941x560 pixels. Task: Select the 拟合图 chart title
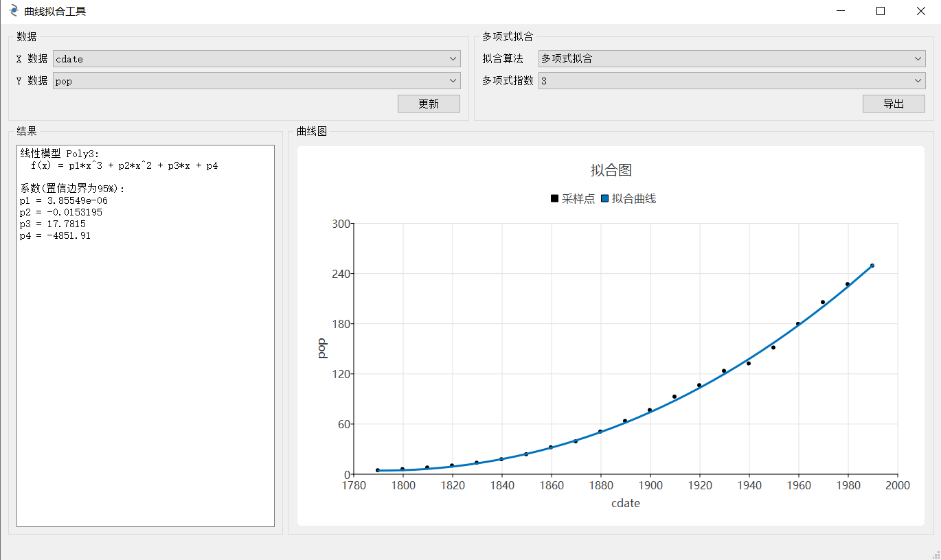click(611, 170)
